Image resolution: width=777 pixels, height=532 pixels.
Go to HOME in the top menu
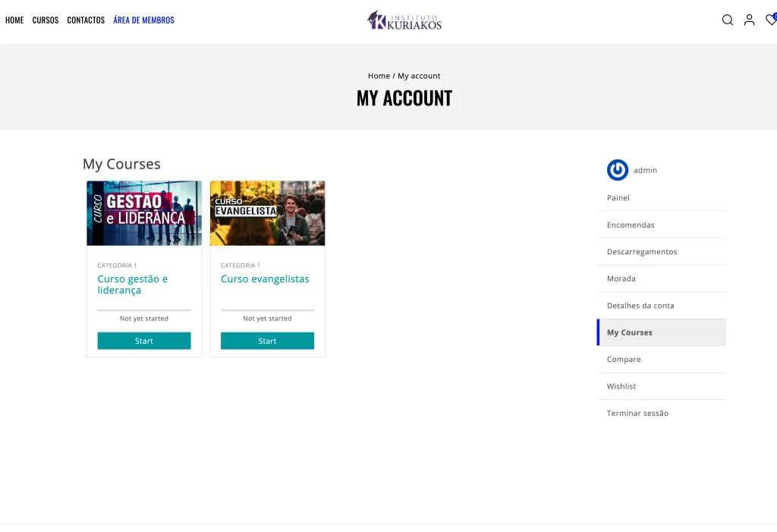[x=14, y=20]
